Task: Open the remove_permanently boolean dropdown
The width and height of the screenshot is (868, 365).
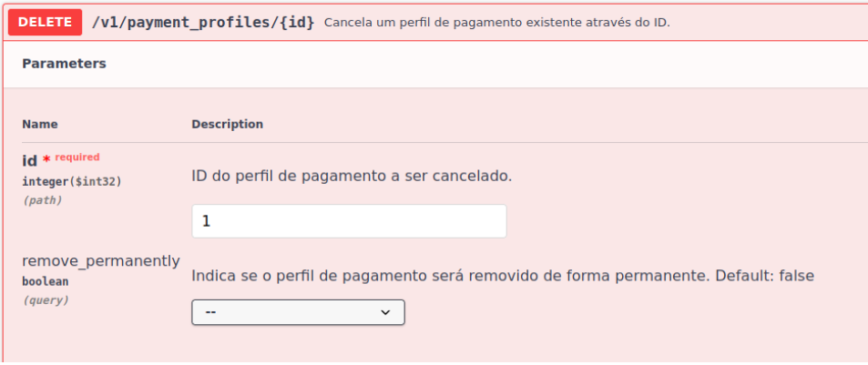Action: pyautogui.click(x=298, y=312)
